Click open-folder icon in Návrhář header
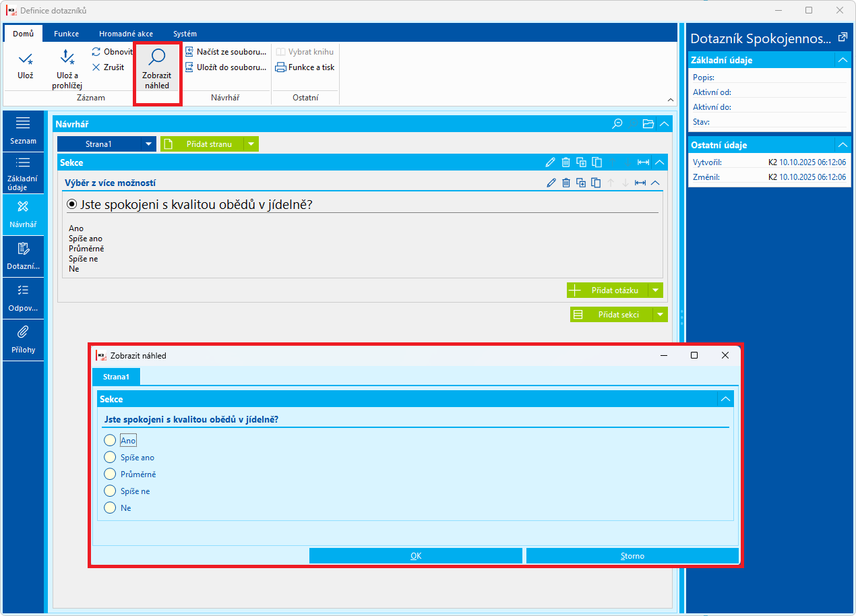856x616 pixels. [x=648, y=124]
